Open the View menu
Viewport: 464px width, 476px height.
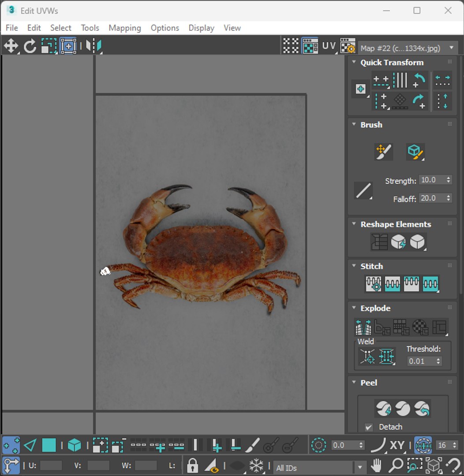232,28
